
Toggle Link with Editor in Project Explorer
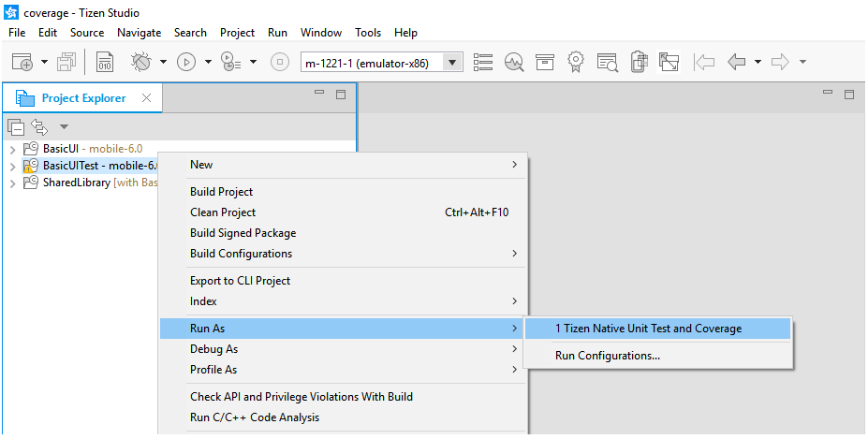pyautogui.click(x=39, y=126)
